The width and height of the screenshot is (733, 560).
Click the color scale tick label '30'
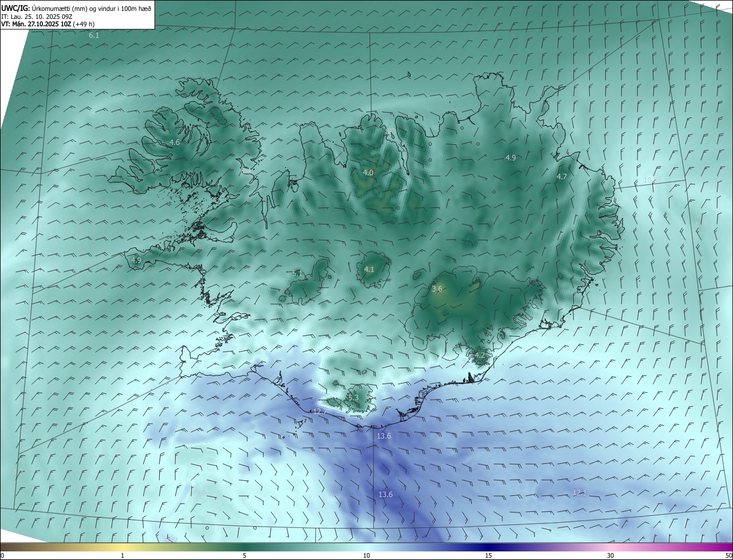610,555
